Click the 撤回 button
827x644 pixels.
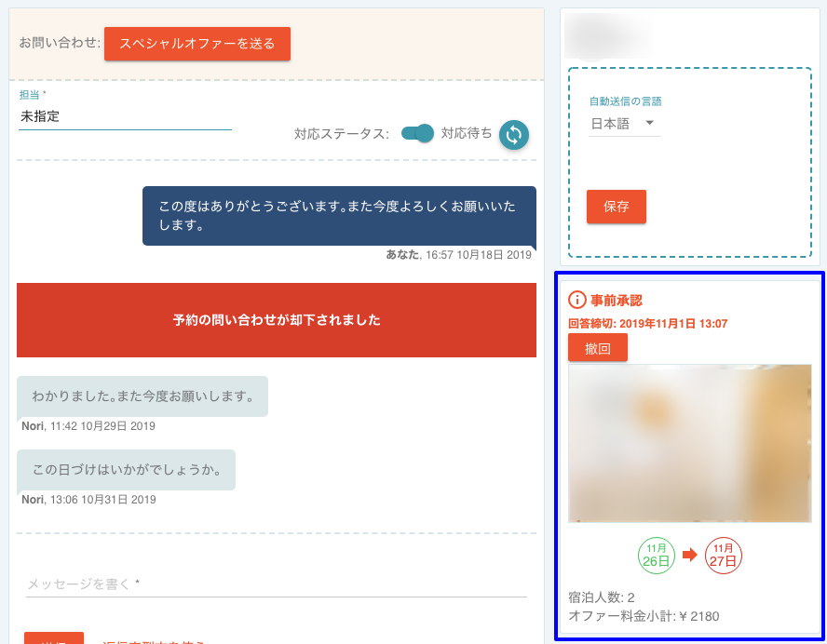(598, 348)
